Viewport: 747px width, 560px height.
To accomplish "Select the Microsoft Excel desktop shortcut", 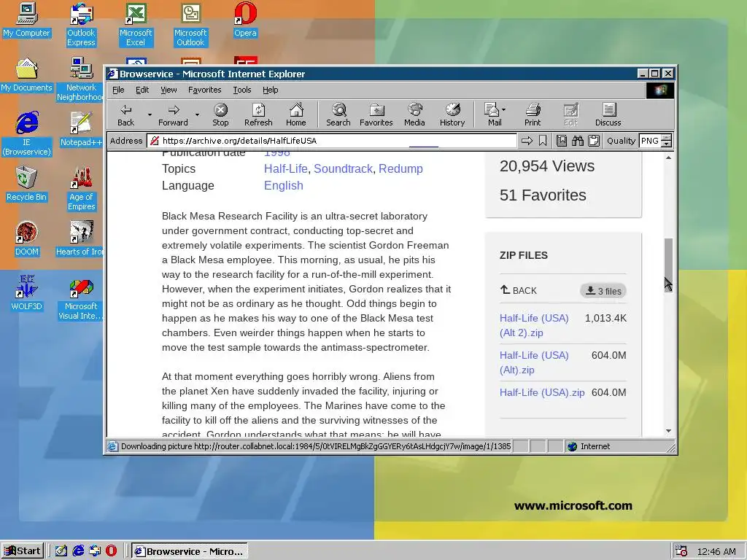I will 135,25.
